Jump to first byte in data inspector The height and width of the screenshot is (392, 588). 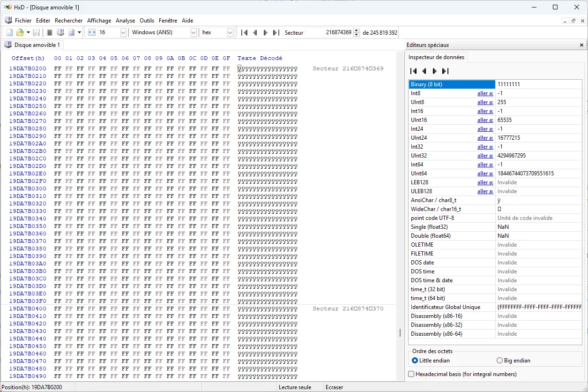pos(413,71)
